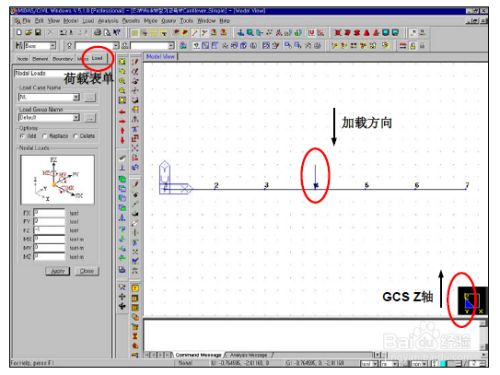The height and width of the screenshot is (375, 500).
Task: Click the green shape icon in the vertical toolbar
Action: click(x=122, y=179)
